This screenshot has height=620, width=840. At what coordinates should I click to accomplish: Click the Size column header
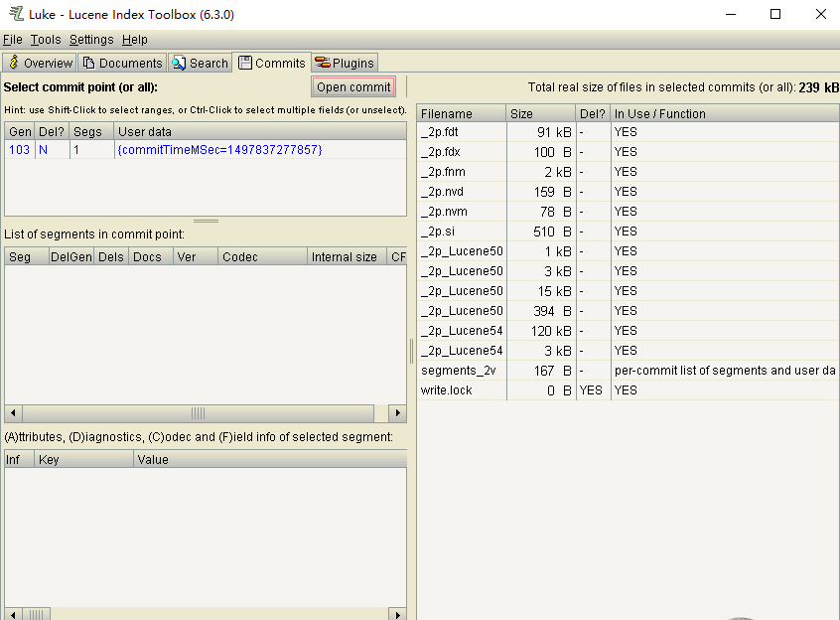click(x=541, y=114)
